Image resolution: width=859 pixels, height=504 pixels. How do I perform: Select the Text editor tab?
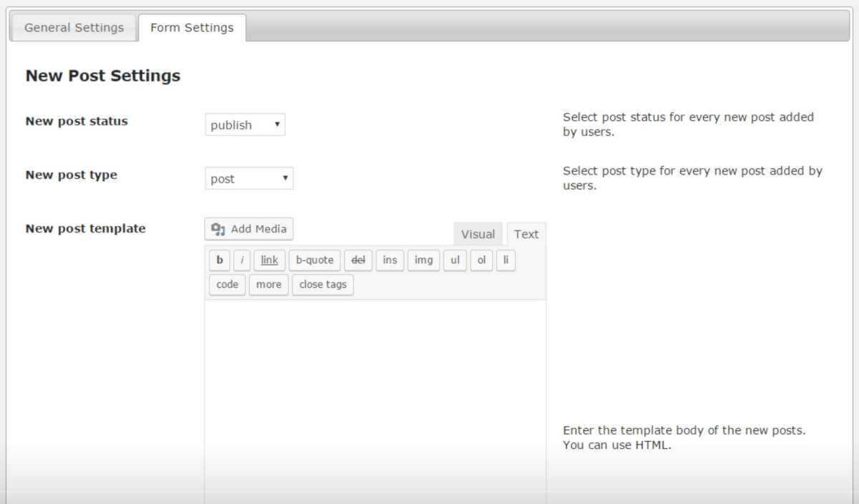tap(526, 233)
